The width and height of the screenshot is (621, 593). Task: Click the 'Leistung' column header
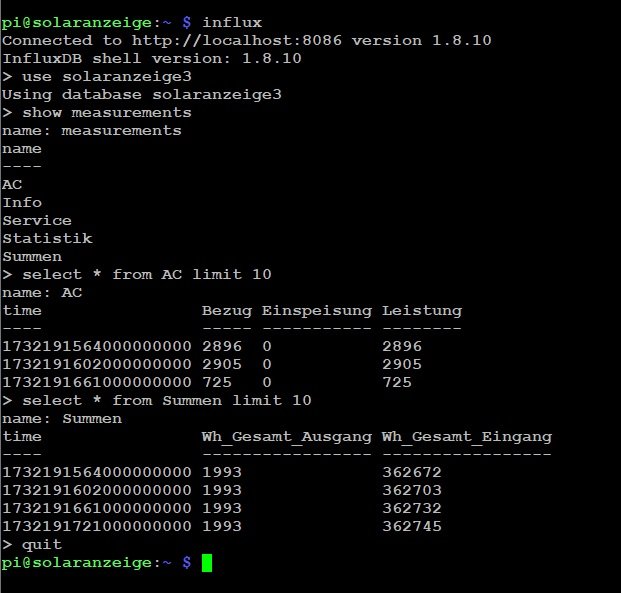(x=422, y=311)
